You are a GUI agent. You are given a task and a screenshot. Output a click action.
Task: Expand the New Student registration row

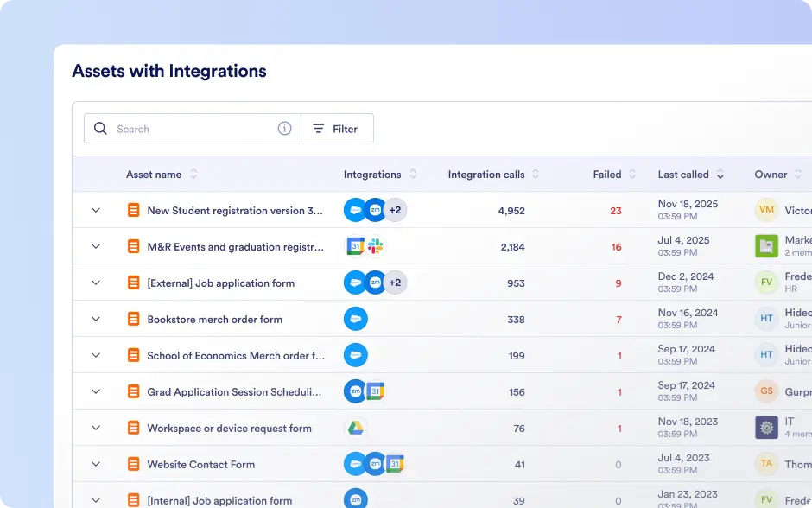click(x=96, y=210)
